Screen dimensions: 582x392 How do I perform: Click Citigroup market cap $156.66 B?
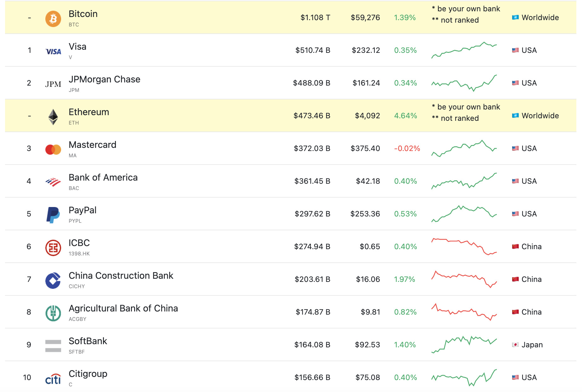point(312,377)
